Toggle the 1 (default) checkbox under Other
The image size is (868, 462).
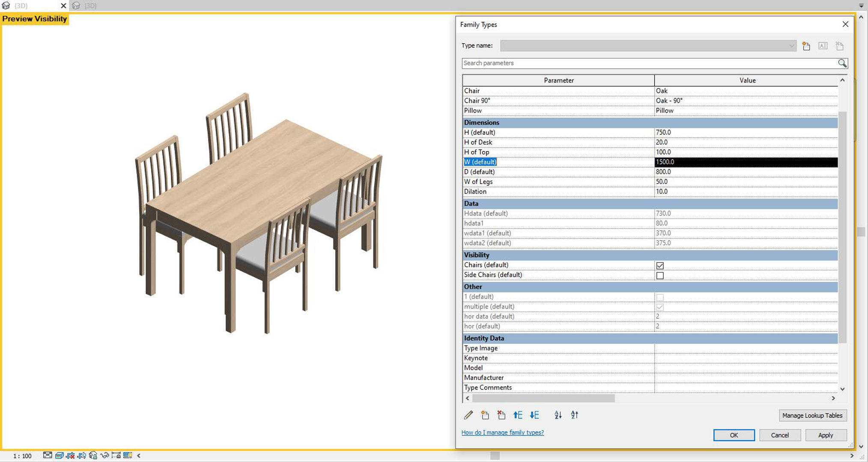pos(661,296)
